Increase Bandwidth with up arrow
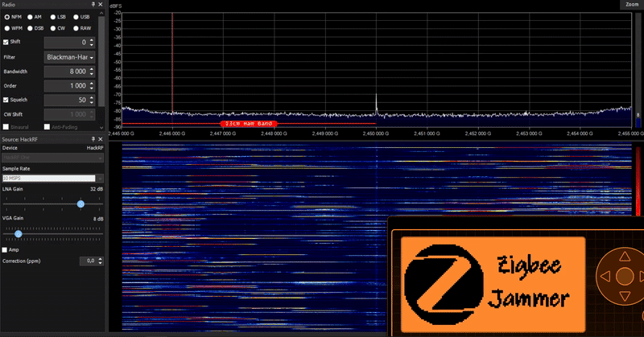644x337 pixels. click(92, 69)
